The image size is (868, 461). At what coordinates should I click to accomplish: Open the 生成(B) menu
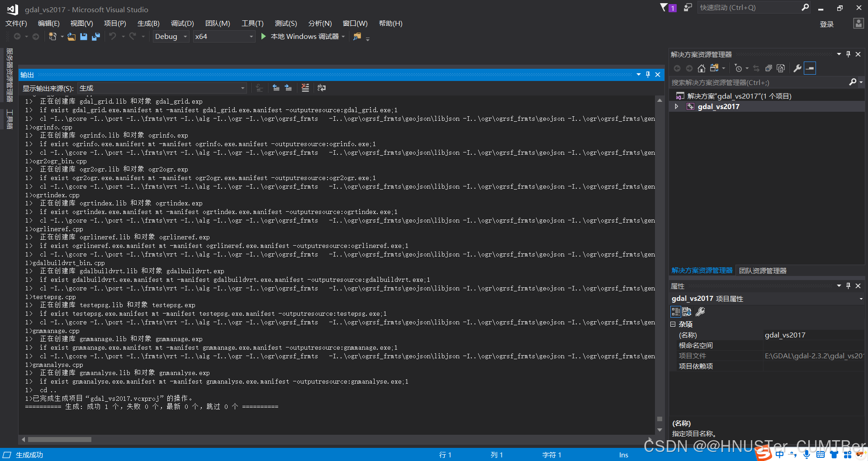pos(149,24)
